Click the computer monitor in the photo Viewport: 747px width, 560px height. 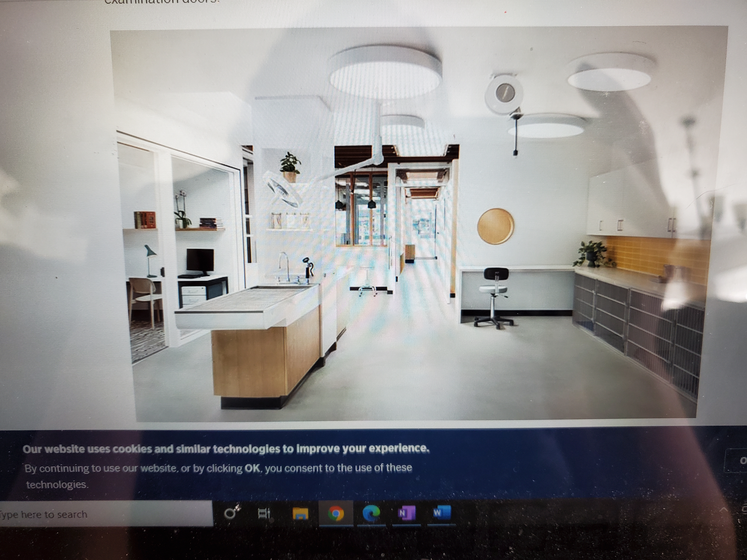200,260
